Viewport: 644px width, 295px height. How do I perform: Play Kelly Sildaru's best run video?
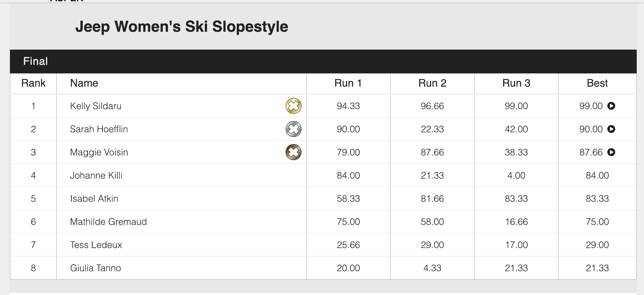point(611,106)
